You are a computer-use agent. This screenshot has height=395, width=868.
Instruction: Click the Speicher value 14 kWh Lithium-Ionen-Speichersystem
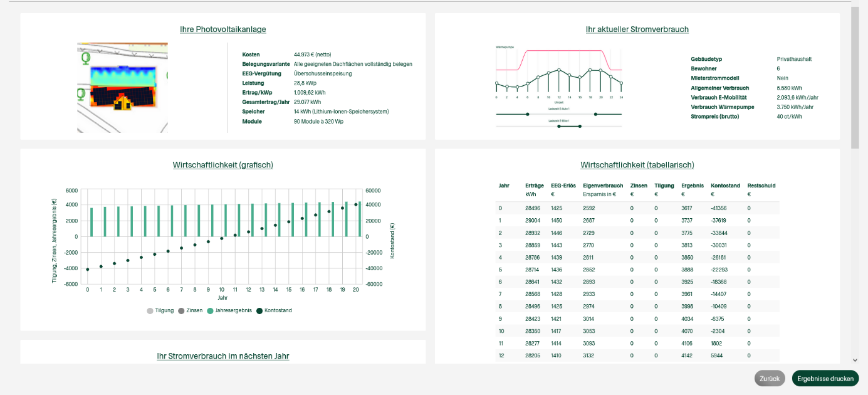coord(342,112)
